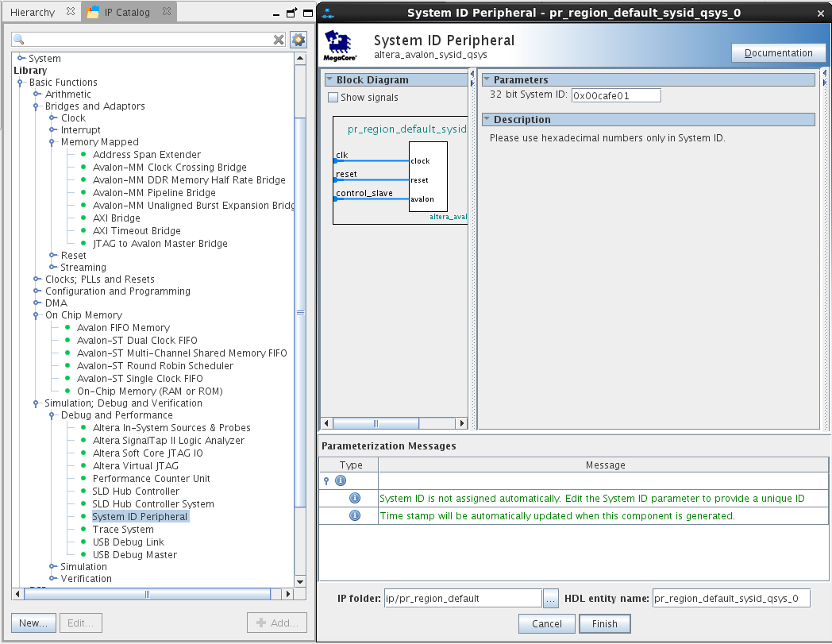Click the block diagram horizontal scrollbar
Viewport: 832px width, 644px height.
coord(376,423)
